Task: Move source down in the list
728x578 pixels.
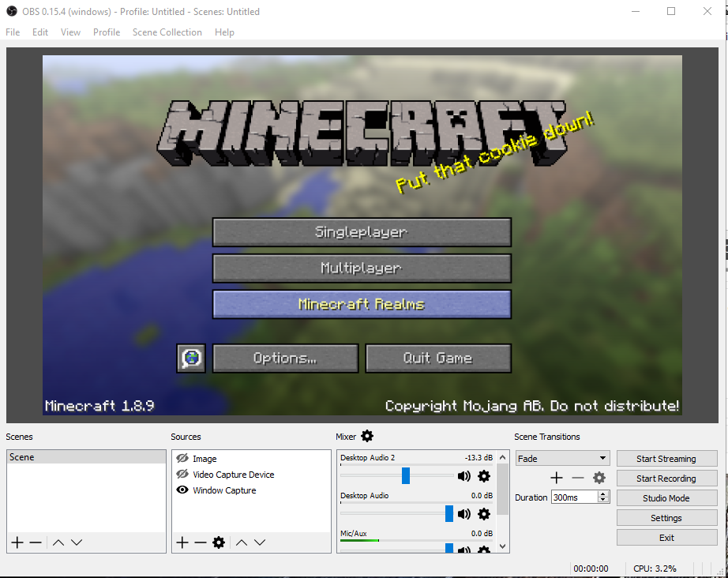Action: pos(260,542)
